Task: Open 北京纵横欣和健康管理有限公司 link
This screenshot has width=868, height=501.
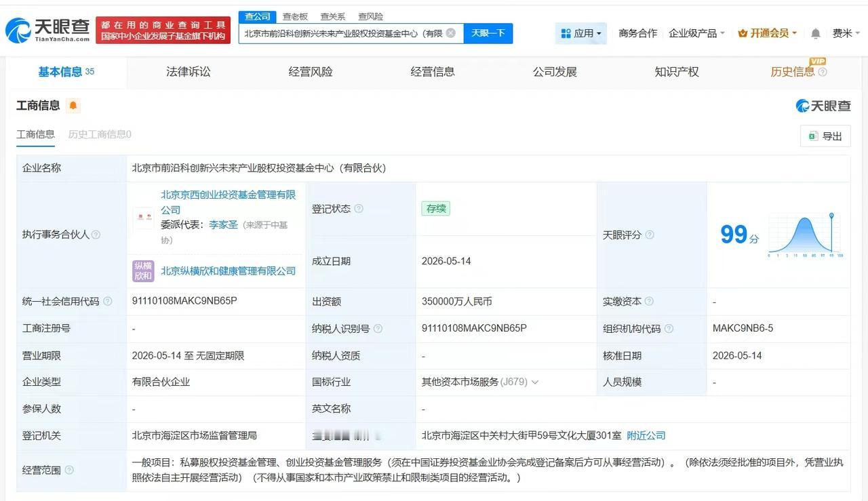Action: point(228,270)
